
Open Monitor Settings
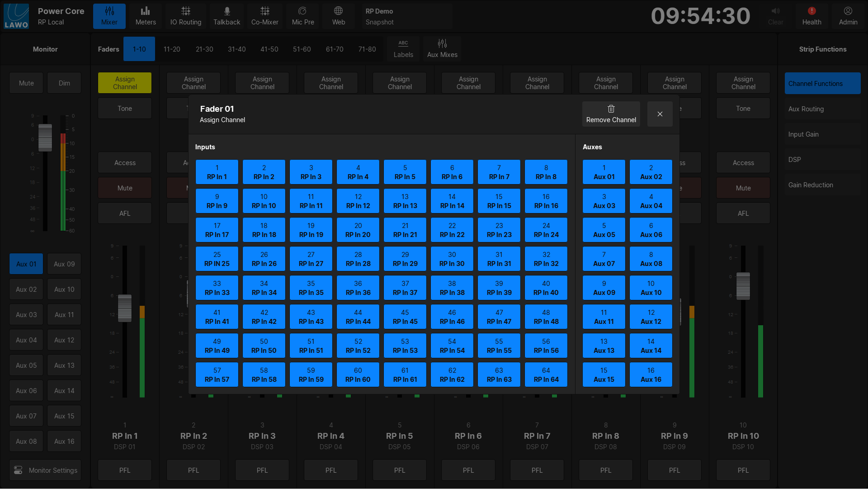[45, 470]
